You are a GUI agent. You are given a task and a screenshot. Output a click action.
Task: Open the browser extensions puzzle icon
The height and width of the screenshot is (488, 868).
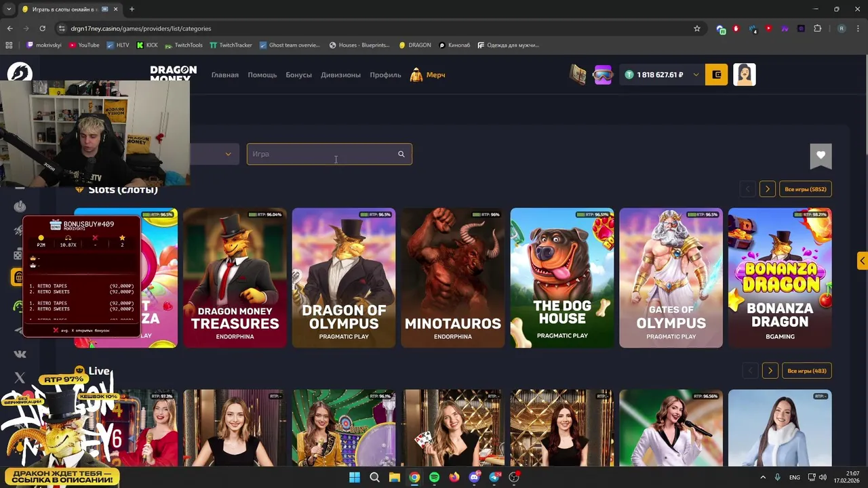817,28
